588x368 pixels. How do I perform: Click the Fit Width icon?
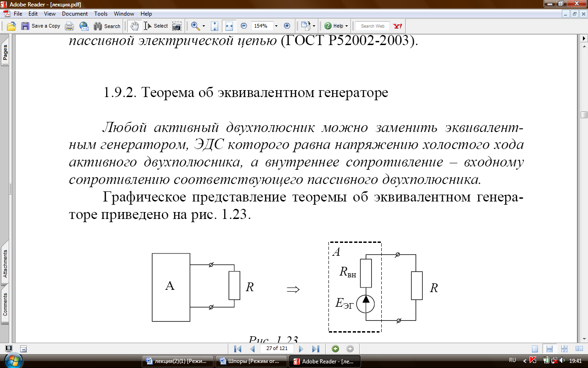coord(229,26)
